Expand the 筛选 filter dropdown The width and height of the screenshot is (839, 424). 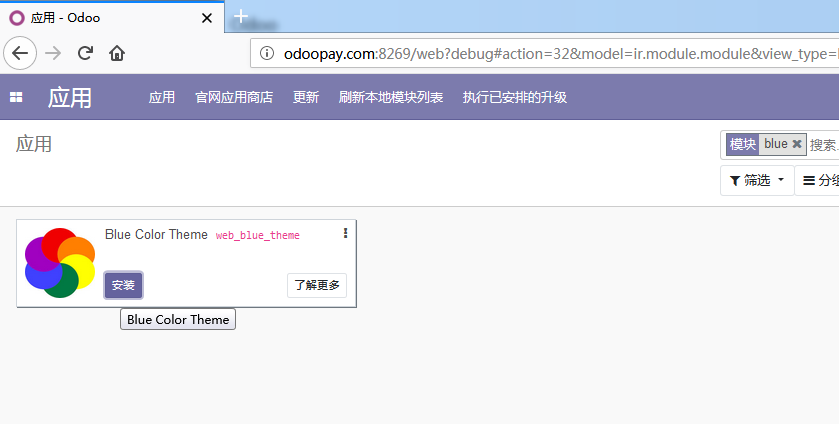click(x=757, y=180)
